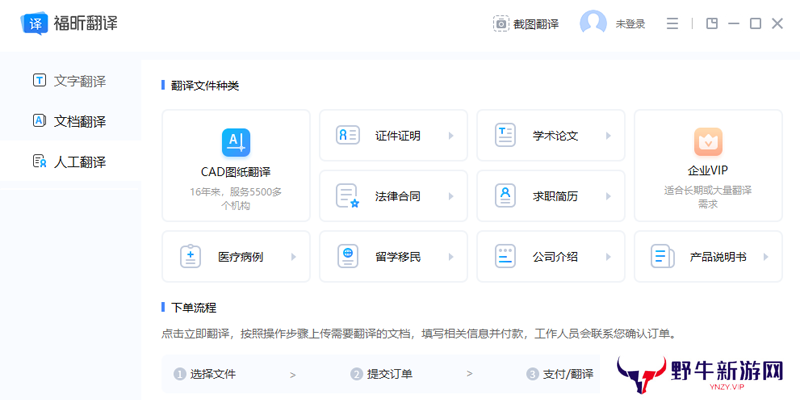Expand the 法律合同 arrow
Viewport: 800px width, 400px height.
(x=451, y=196)
